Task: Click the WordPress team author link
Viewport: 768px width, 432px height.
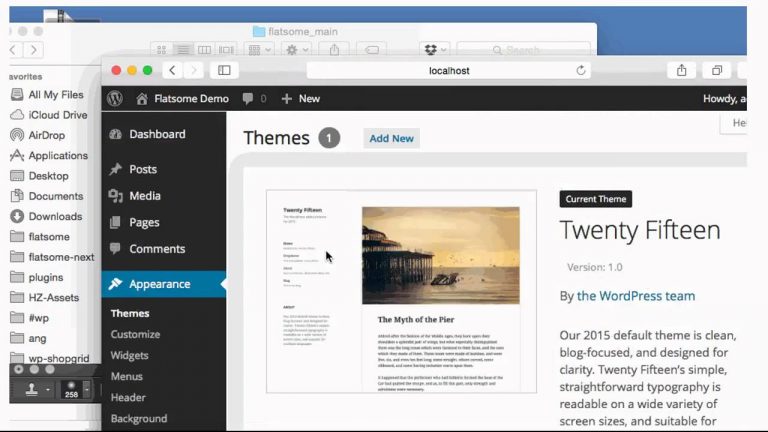Action: click(x=636, y=296)
